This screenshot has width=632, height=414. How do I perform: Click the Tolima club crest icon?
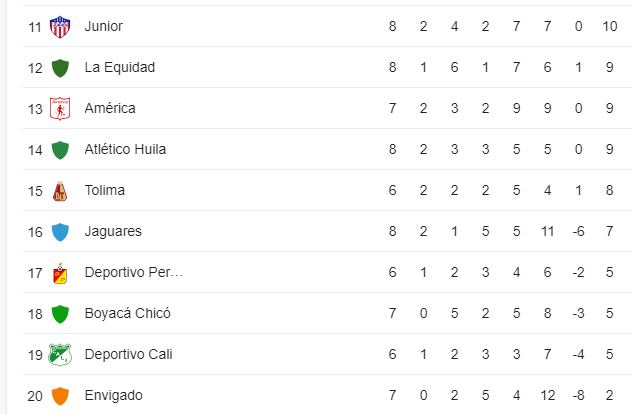point(60,191)
